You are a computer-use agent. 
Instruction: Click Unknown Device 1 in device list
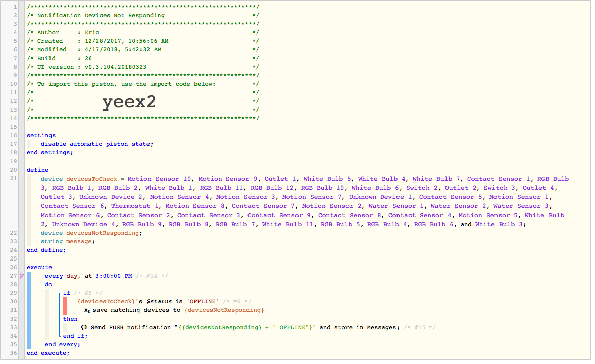(381, 197)
